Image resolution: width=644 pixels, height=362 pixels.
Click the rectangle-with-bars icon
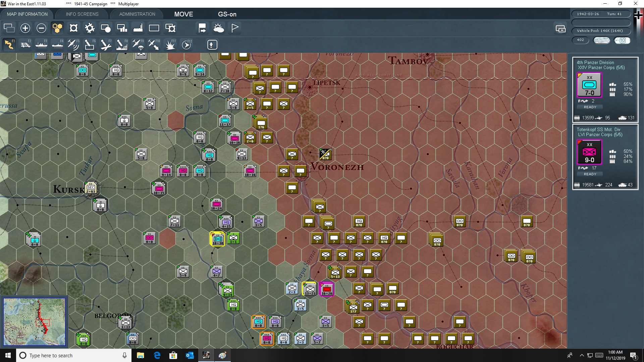click(122, 28)
